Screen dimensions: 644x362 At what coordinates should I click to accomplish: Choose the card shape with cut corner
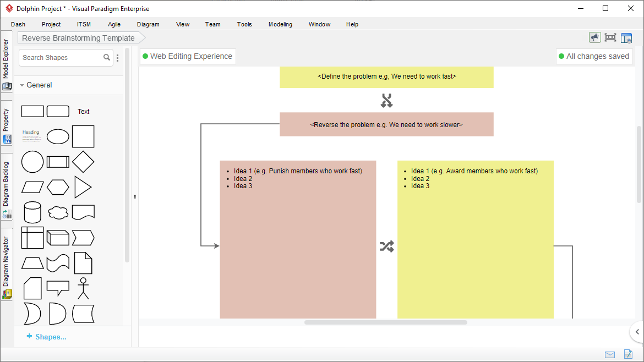(32, 288)
